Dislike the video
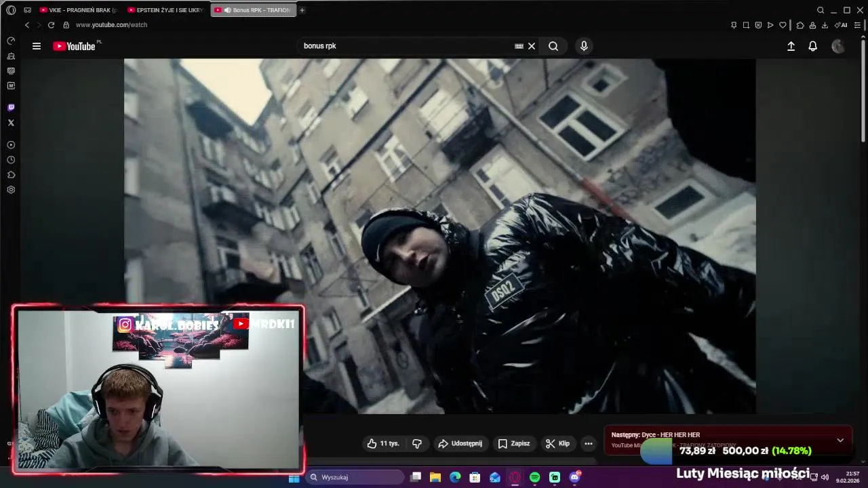This screenshot has width=868, height=488. tap(417, 443)
